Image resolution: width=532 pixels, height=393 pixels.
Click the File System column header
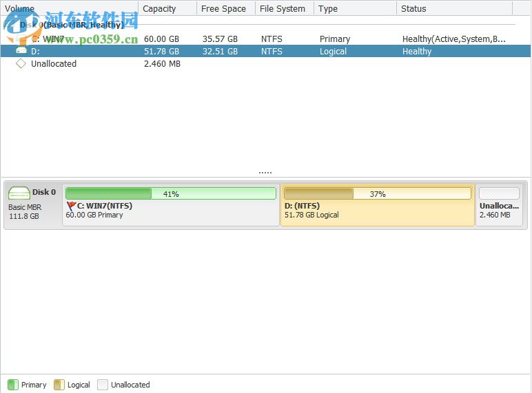(x=285, y=8)
